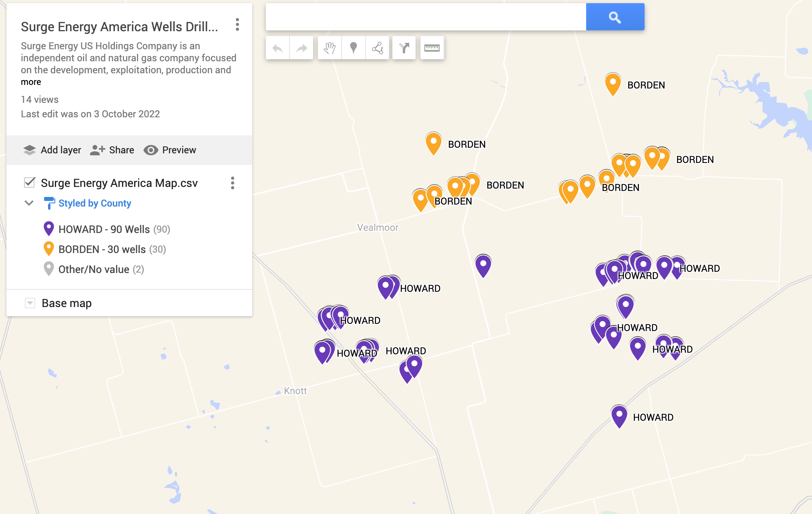Select the hand pan tool
The width and height of the screenshot is (812, 514).
[x=330, y=48]
